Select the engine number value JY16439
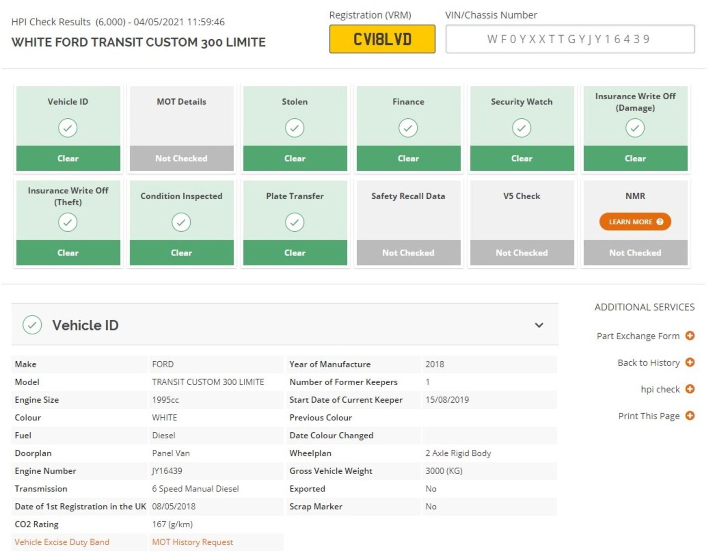The width and height of the screenshot is (728, 560). (x=167, y=471)
